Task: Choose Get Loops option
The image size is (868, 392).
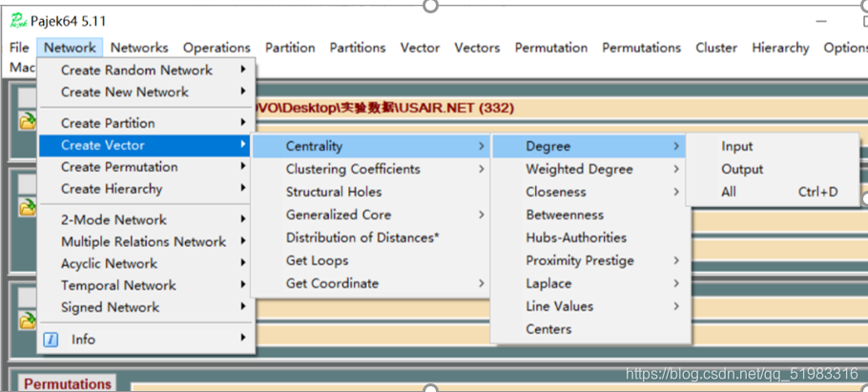Action: pos(371,260)
